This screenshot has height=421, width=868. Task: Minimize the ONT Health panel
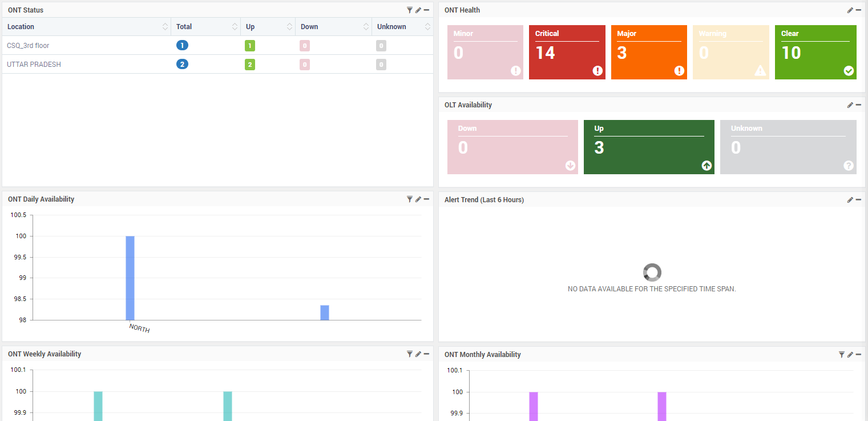858,10
